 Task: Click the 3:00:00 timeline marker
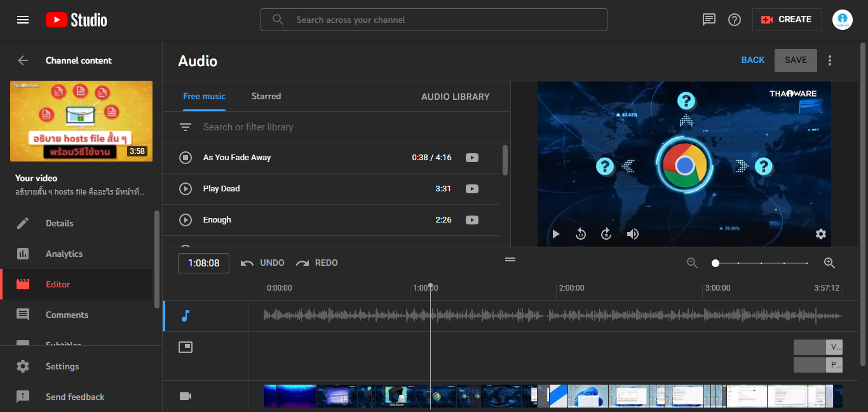[x=717, y=288]
